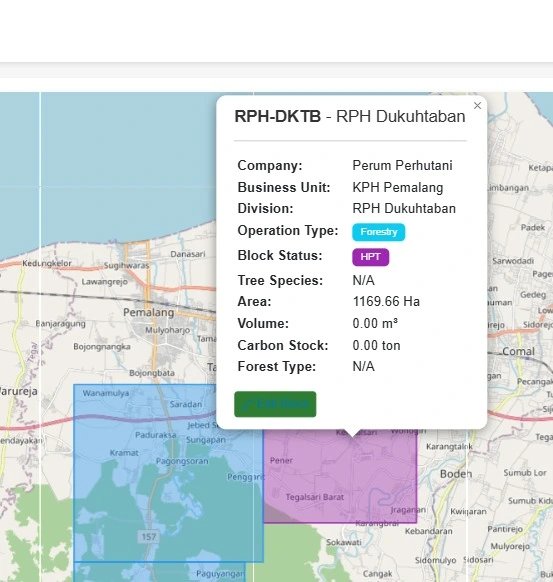The image size is (553, 582).
Task: Click the Danasari label on map
Action: click(188, 254)
